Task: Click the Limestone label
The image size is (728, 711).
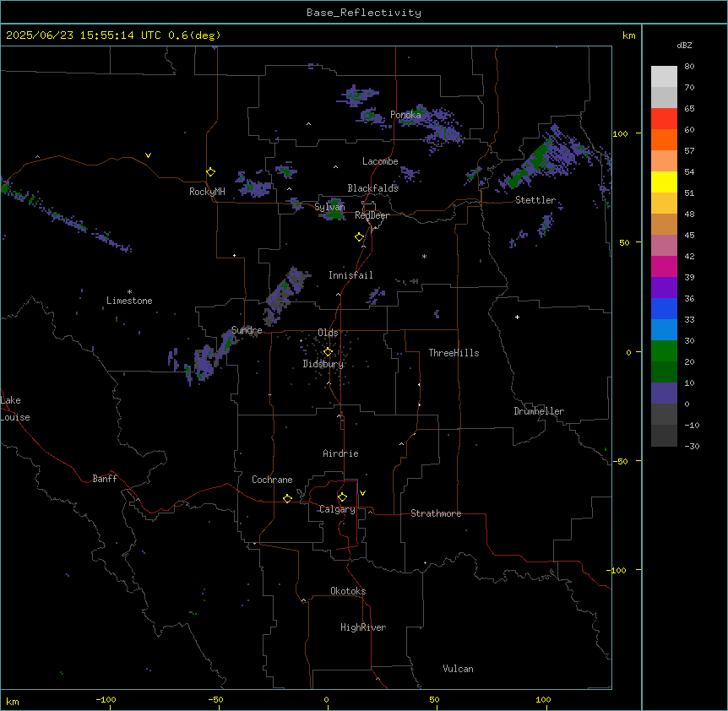Action: coord(129,301)
